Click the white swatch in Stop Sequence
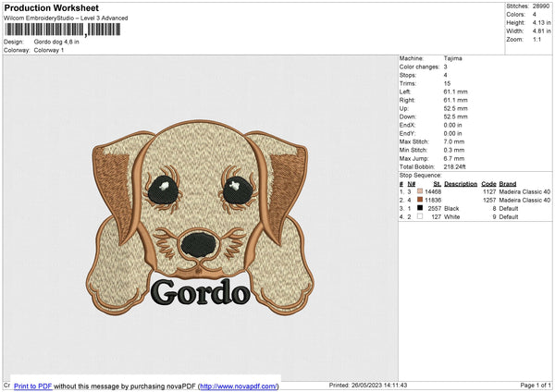Screen dimensions: 555x392 420,216
